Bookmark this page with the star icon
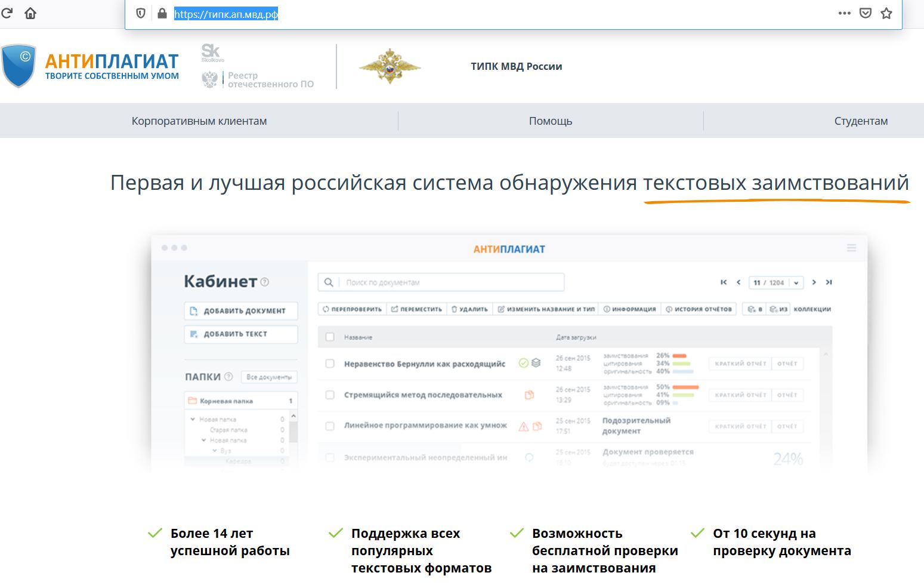The width and height of the screenshot is (924, 585). tap(886, 13)
